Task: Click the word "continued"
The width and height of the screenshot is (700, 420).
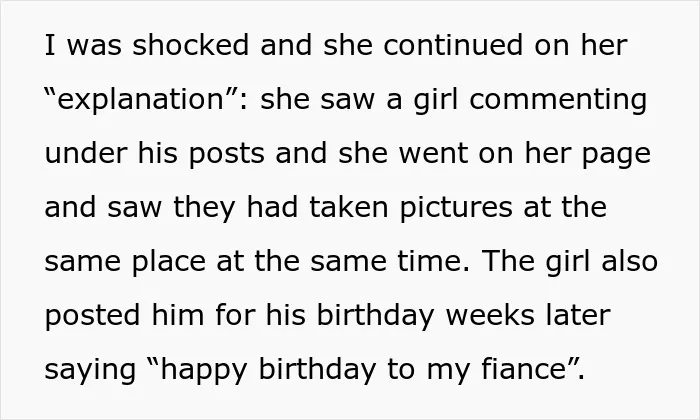Action: click(453, 45)
